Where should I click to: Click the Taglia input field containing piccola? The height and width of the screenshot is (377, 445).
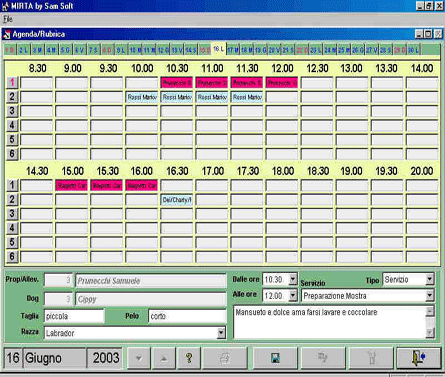[74, 316]
